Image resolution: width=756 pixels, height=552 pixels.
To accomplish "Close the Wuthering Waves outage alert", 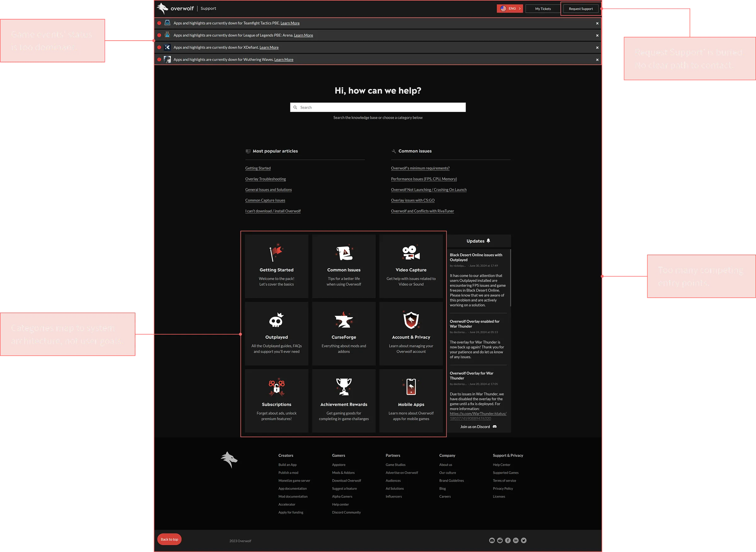I will 597,60.
